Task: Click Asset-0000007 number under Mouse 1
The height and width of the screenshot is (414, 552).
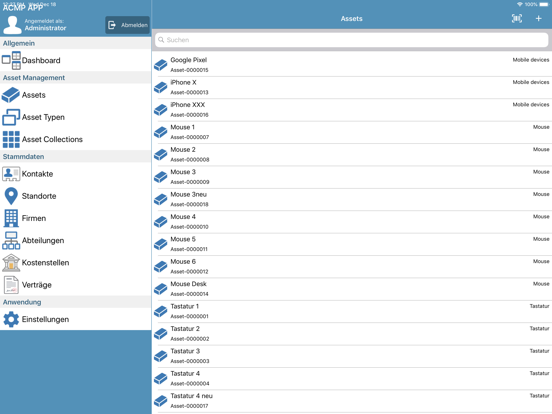Action: (x=190, y=137)
